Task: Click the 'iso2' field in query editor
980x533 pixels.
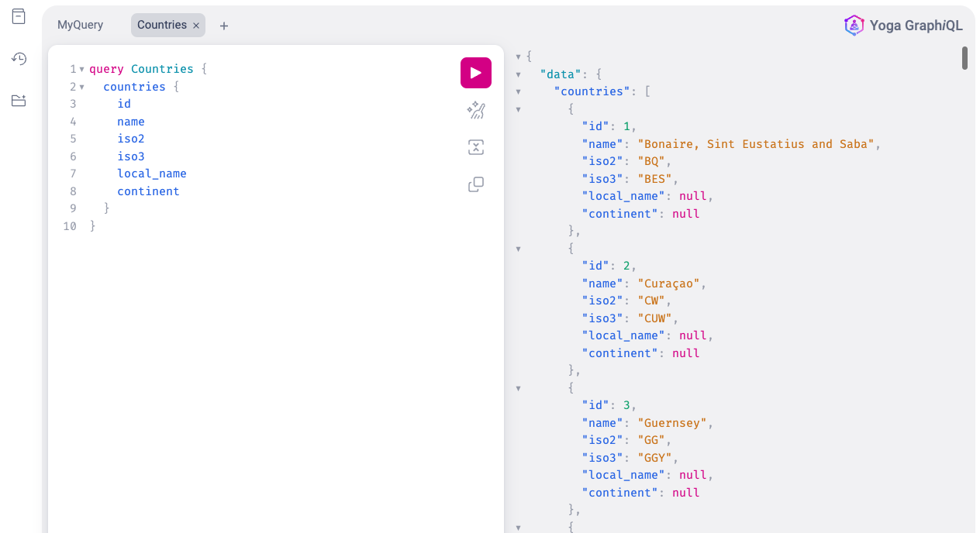Action: [131, 139]
